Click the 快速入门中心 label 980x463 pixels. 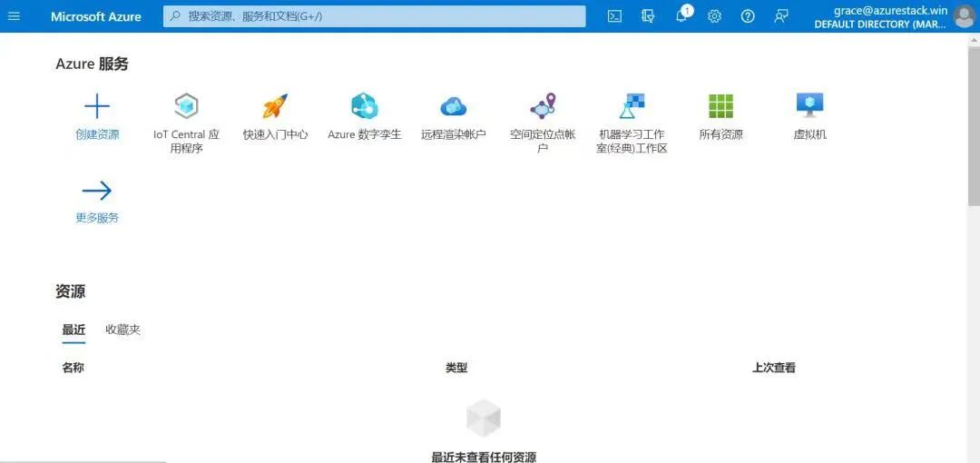[x=275, y=134]
